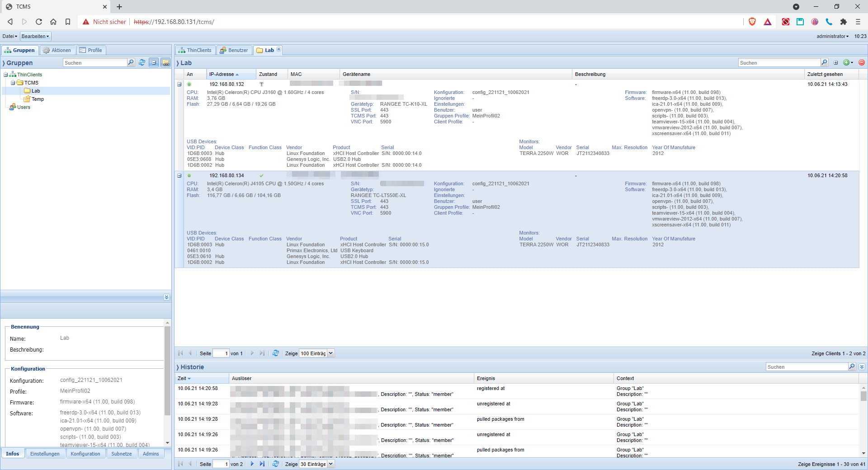Click the folder link icon in Gruppen toolbar
Image resolution: width=868 pixels, height=470 pixels.
click(x=165, y=63)
